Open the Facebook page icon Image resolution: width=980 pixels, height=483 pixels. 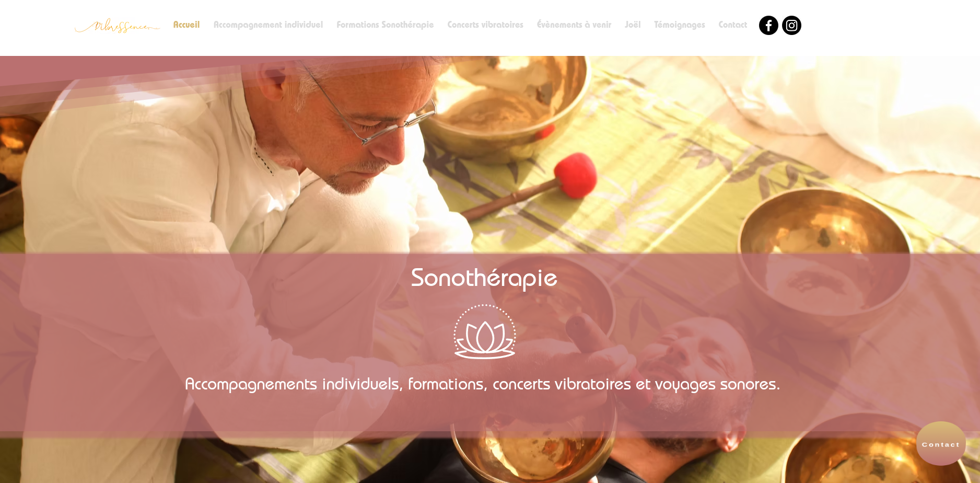tap(768, 25)
